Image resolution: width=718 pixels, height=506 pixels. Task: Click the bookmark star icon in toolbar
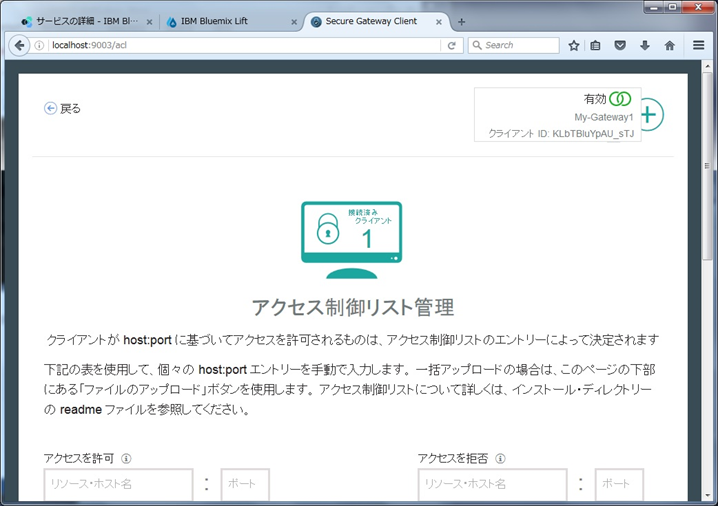pos(574,45)
